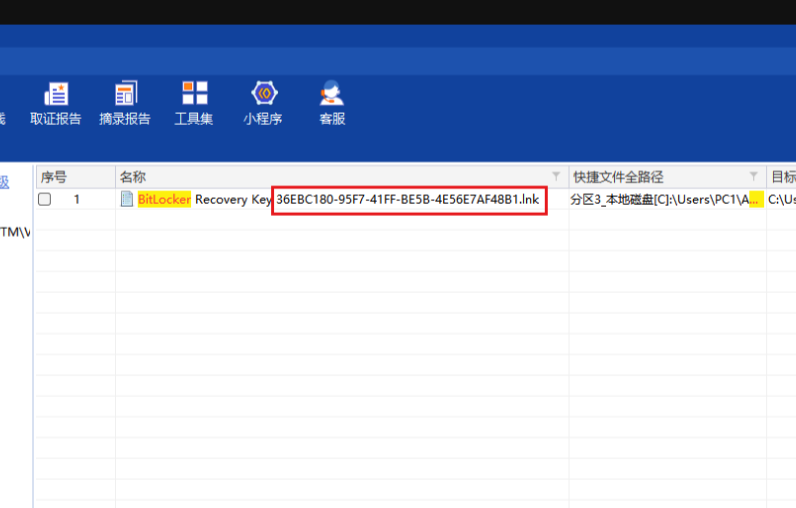Image resolution: width=796 pixels, height=508 pixels.
Task: Click the shortcut path cell starting with 分区3_本地磁盘
Action: pos(660,200)
